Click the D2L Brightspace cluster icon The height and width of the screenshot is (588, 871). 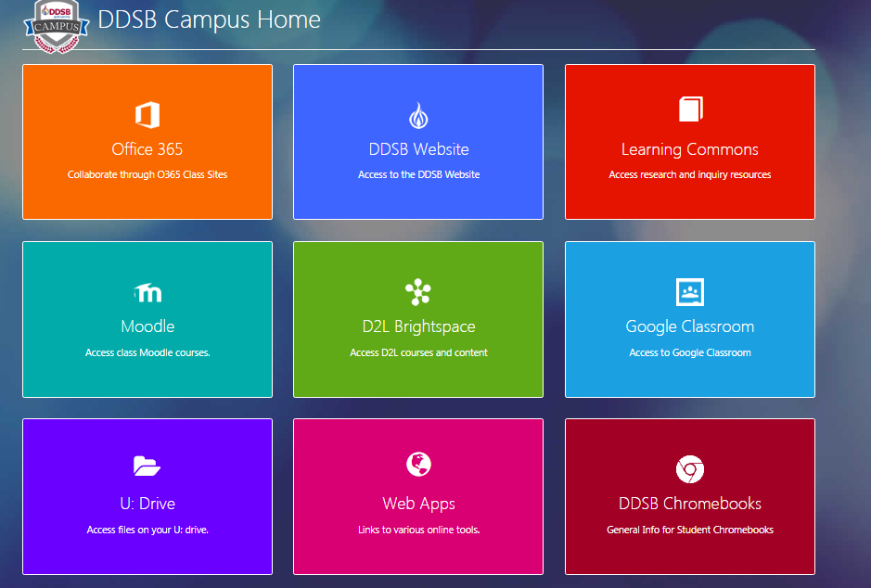(418, 292)
